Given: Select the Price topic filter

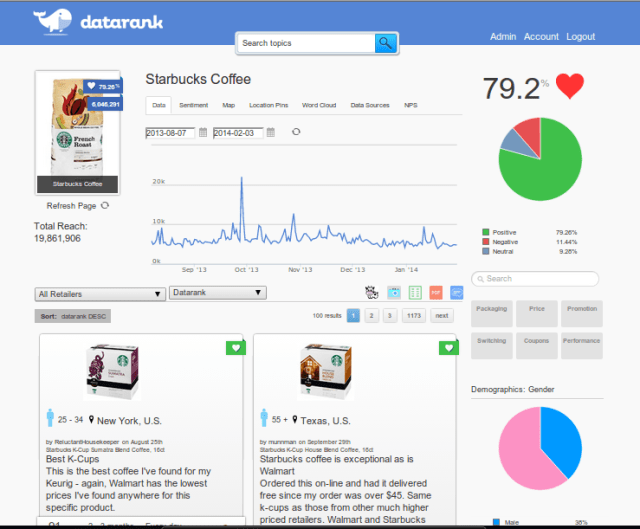Looking at the screenshot, I should coord(537,313).
